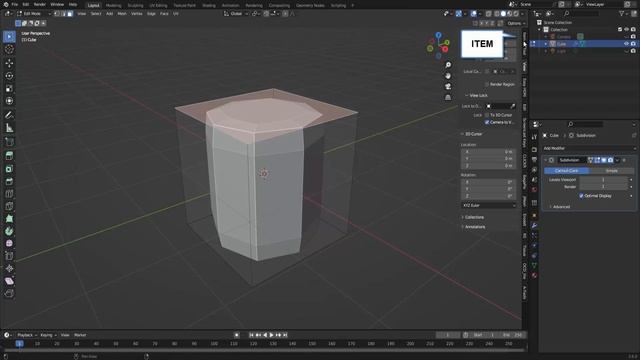
Task: Jump to the timeline end frame button
Action: click(285, 335)
